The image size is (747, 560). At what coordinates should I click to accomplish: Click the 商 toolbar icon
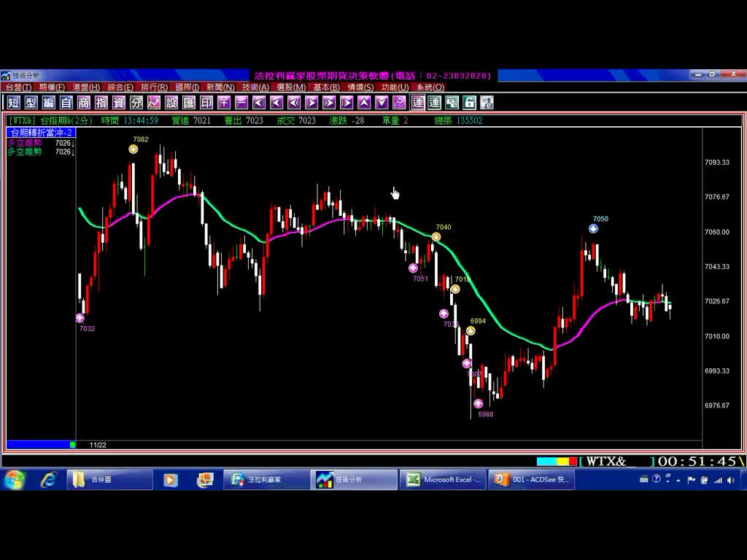[83, 102]
